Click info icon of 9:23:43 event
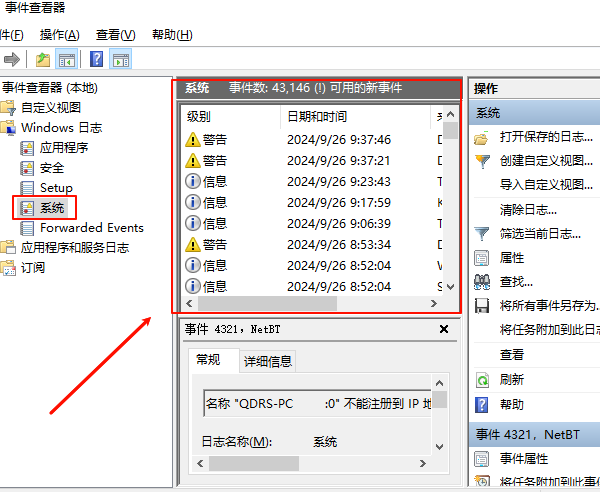This screenshot has width=600, height=492. tap(192, 181)
